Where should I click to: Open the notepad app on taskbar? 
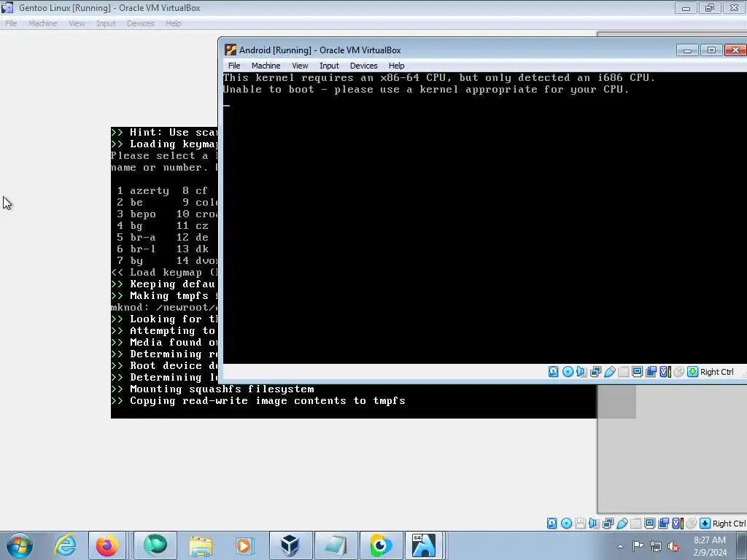click(336, 545)
